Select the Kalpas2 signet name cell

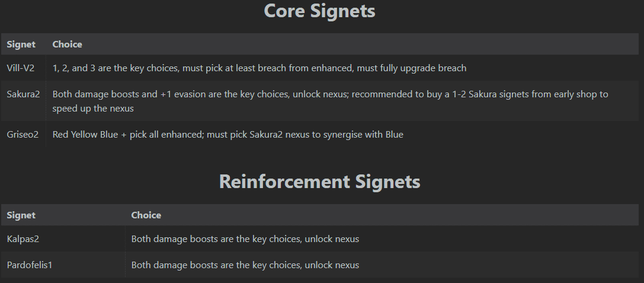click(x=23, y=239)
